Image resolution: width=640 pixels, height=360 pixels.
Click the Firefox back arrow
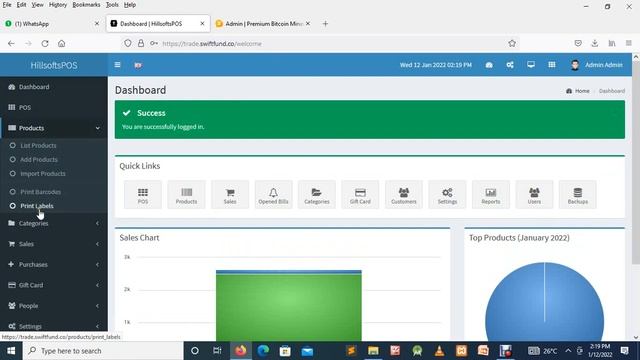tap(11, 43)
